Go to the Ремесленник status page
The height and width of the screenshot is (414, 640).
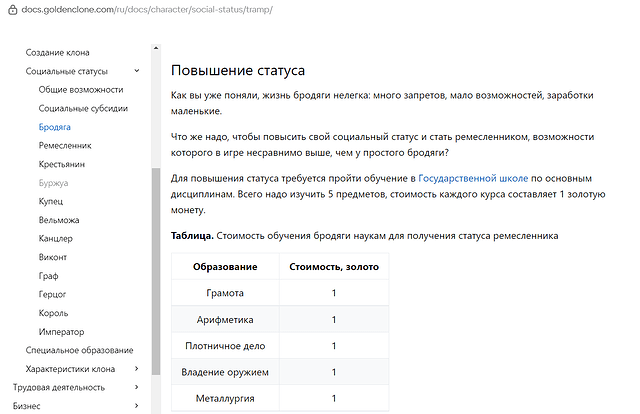[65, 146]
